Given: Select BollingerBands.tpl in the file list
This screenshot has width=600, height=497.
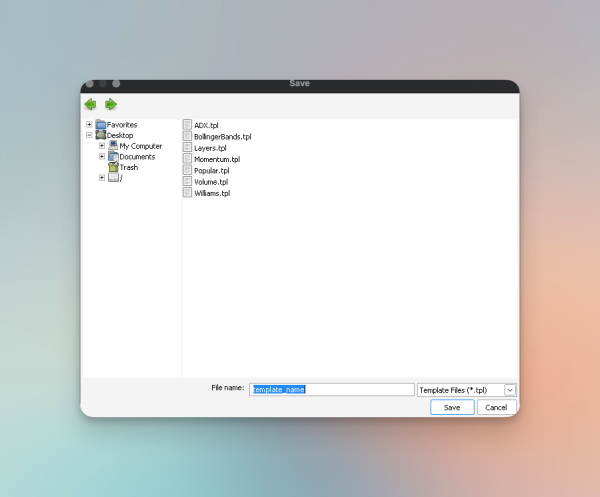Looking at the screenshot, I should (x=222, y=136).
